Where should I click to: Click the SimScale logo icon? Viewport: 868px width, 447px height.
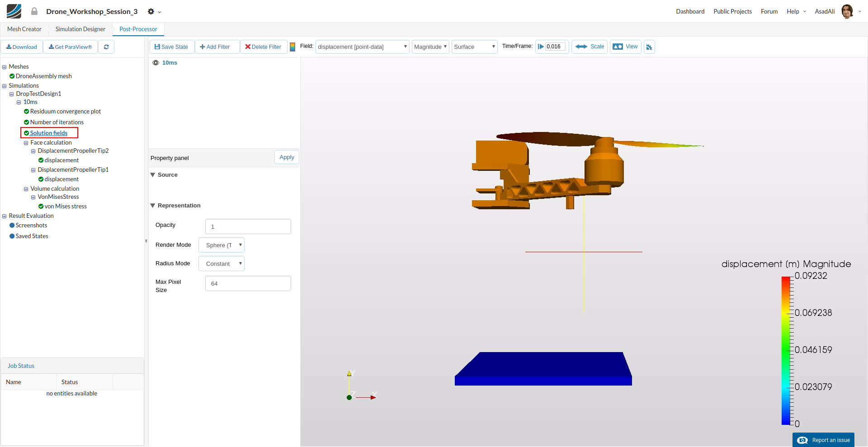[x=14, y=11]
